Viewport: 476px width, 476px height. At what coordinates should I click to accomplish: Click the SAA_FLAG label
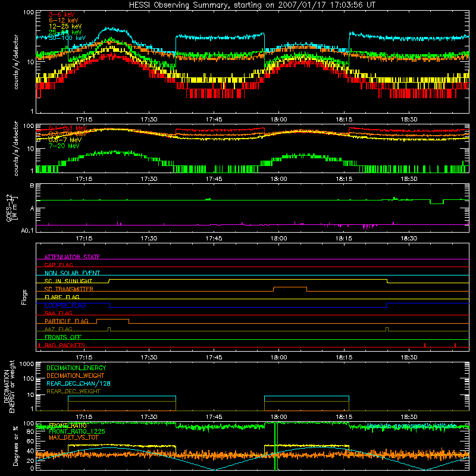point(58,313)
